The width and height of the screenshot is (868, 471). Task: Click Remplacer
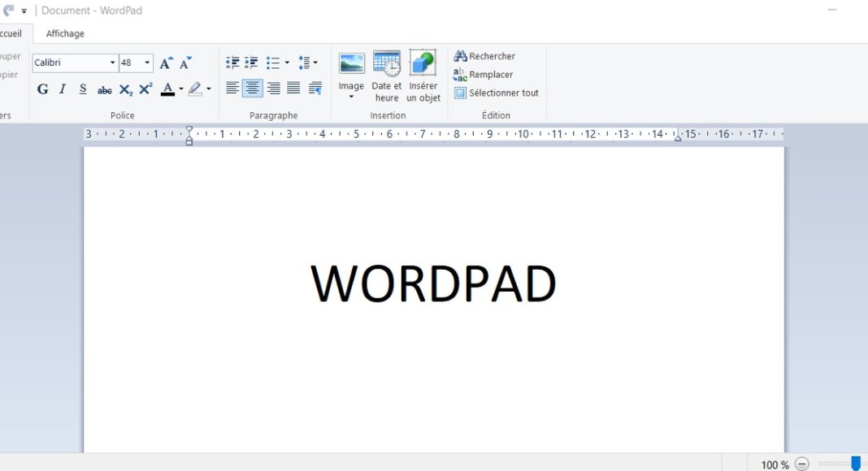tap(484, 74)
